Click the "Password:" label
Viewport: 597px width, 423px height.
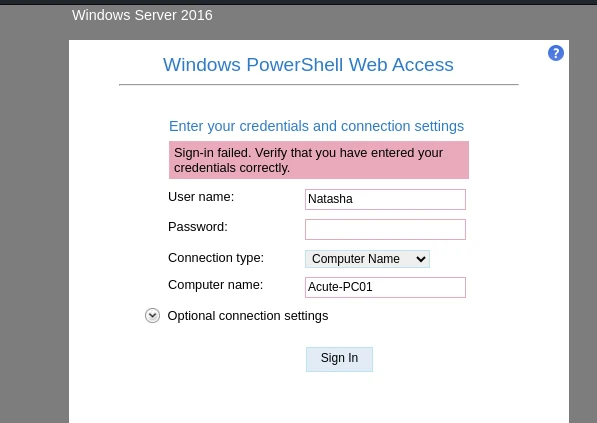click(198, 227)
